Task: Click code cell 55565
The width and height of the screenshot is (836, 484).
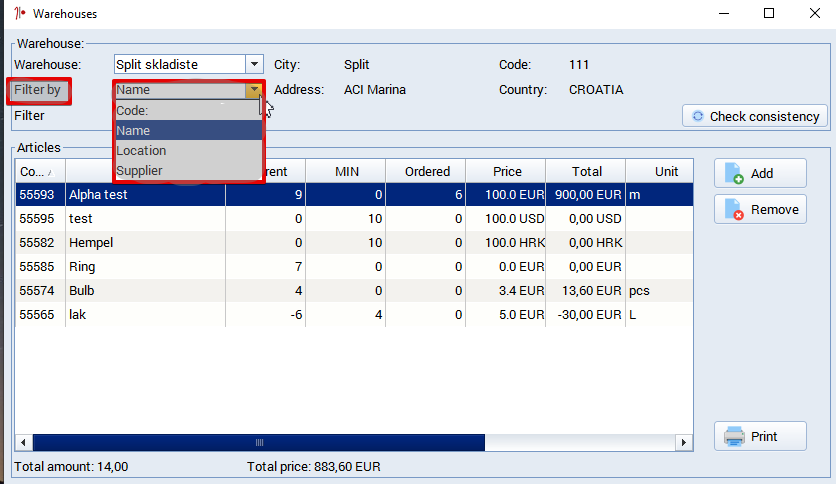Action: (x=40, y=314)
